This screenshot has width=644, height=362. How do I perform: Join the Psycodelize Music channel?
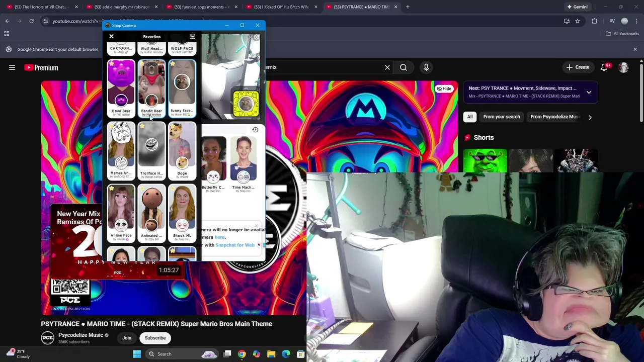pos(127,338)
